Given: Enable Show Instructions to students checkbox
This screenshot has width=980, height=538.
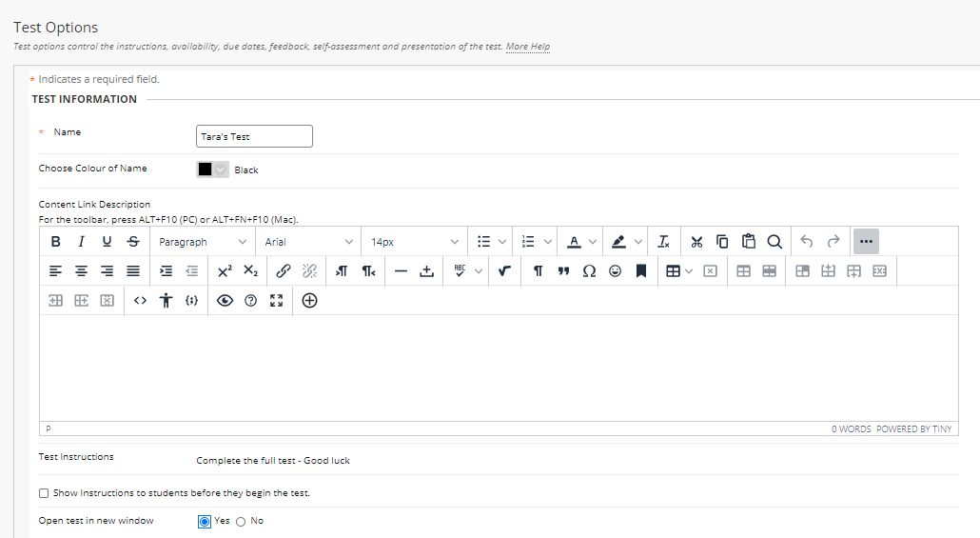Looking at the screenshot, I should 44,493.
